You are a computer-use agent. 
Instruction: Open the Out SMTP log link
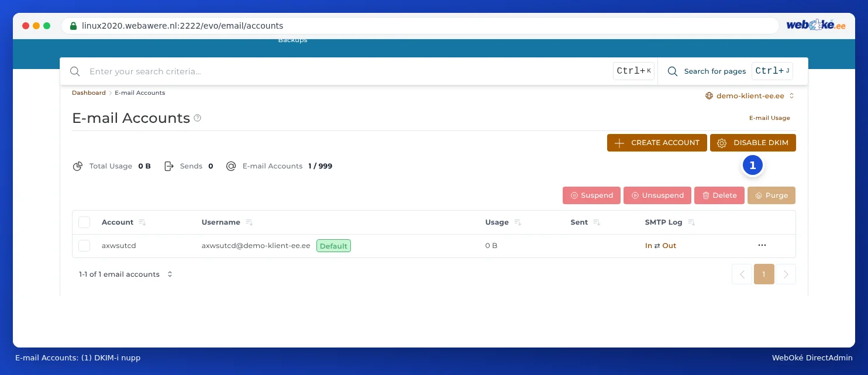click(x=669, y=246)
